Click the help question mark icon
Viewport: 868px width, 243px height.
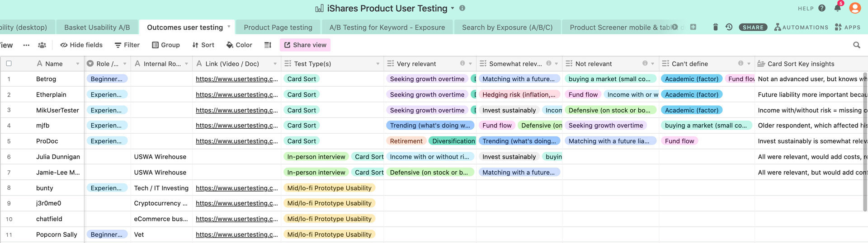pos(822,8)
